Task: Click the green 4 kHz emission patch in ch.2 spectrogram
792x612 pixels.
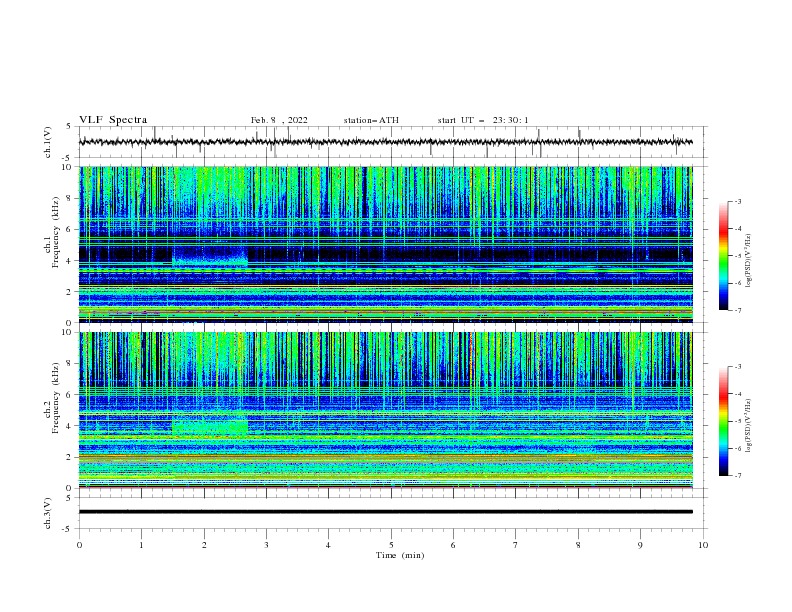Action: pos(210,427)
